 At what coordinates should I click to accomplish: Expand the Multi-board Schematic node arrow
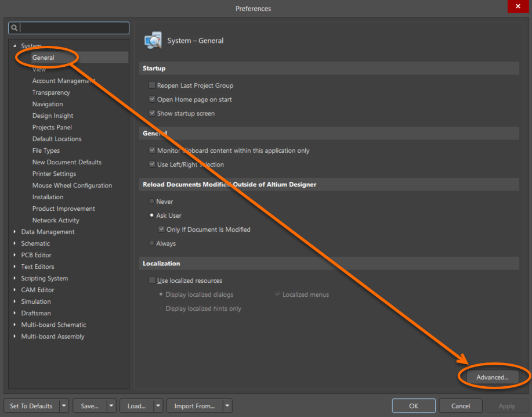(x=15, y=325)
